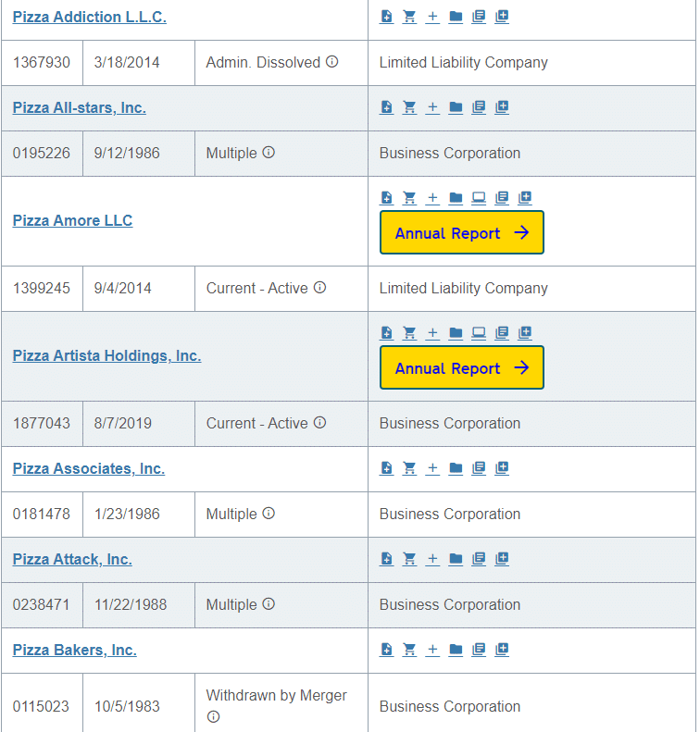The height and width of the screenshot is (732, 700).
Task: Click folder icon in Pizza All-stars row
Action: tap(456, 107)
